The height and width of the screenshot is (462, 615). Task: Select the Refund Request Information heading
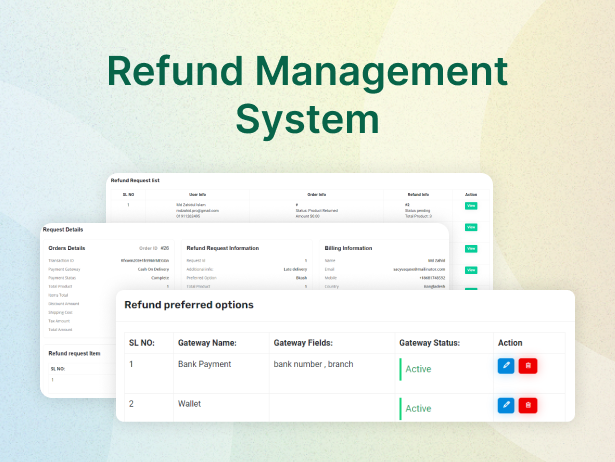(222, 247)
